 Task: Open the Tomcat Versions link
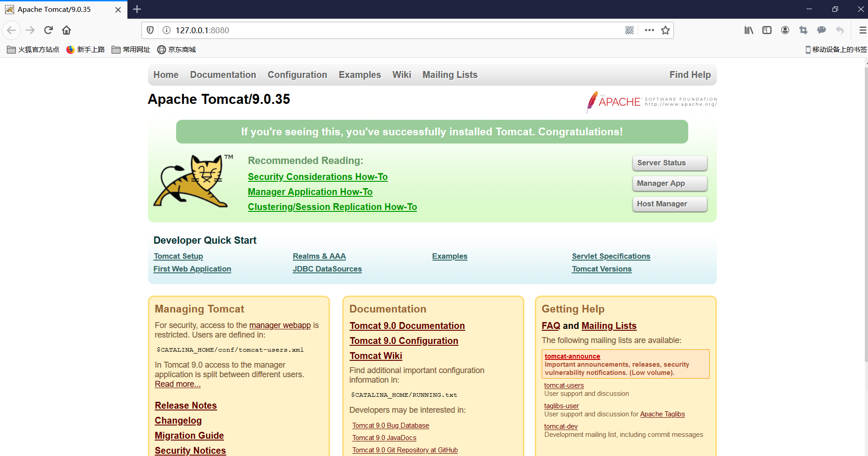coord(602,269)
